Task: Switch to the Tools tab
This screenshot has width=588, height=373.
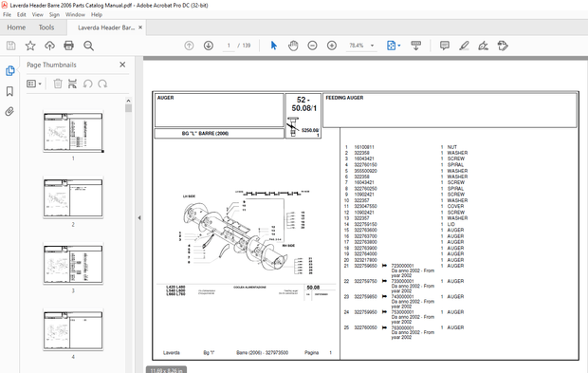Action: tap(46, 28)
